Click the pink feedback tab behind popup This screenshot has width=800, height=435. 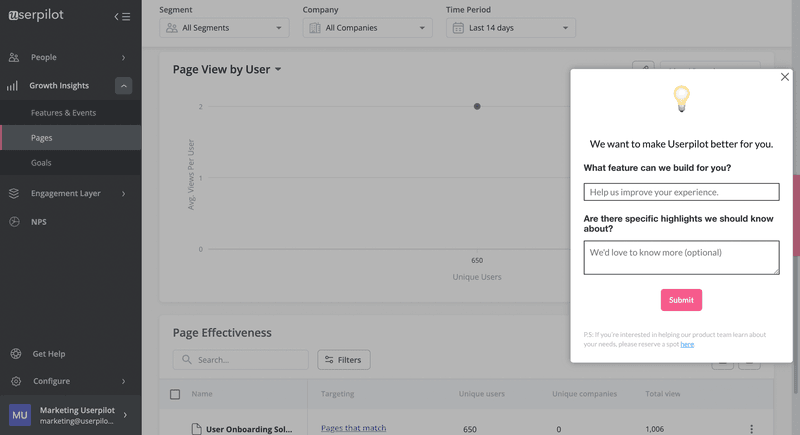[x=796, y=216]
